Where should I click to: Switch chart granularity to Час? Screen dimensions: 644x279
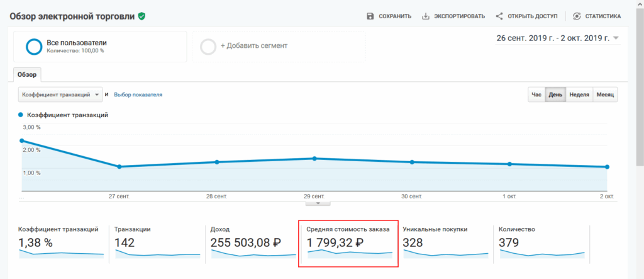coord(536,94)
